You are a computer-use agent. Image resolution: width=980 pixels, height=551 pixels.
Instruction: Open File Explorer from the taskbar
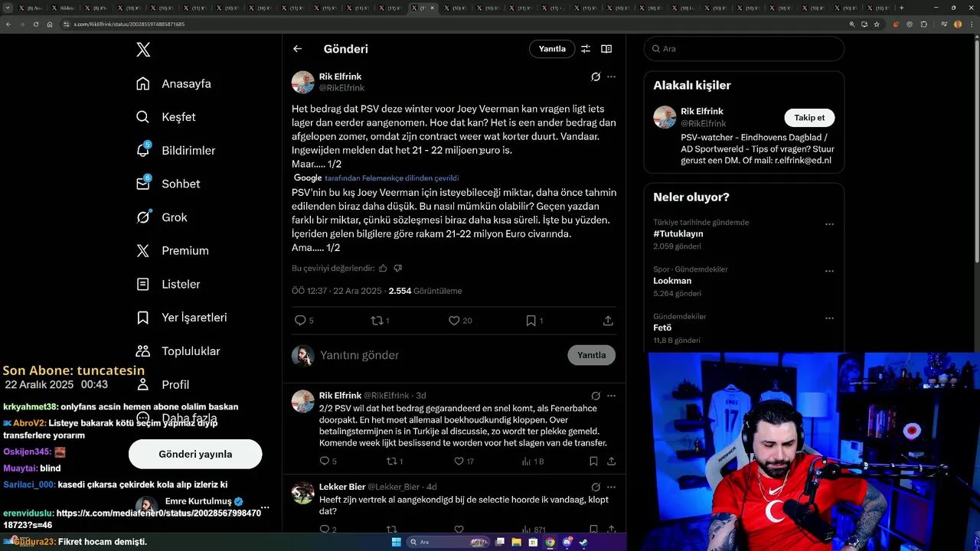[x=517, y=543]
